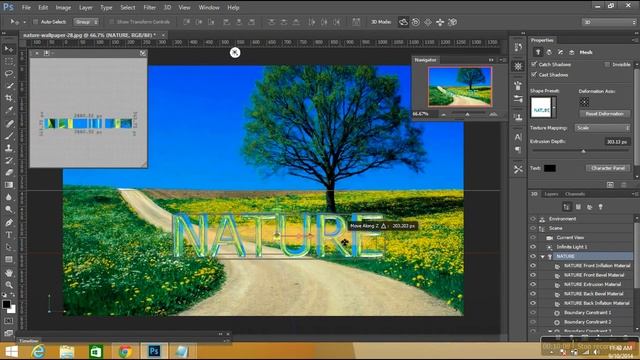The height and width of the screenshot is (360, 640).
Task: Click the 3D Slide mode icon
Action: [440, 22]
